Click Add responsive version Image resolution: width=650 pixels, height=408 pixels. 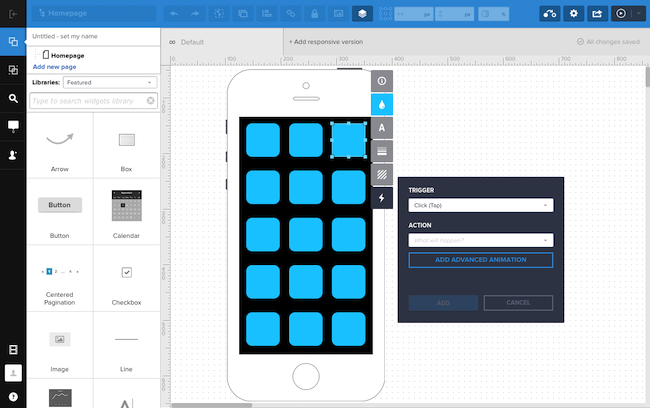(x=326, y=42)
